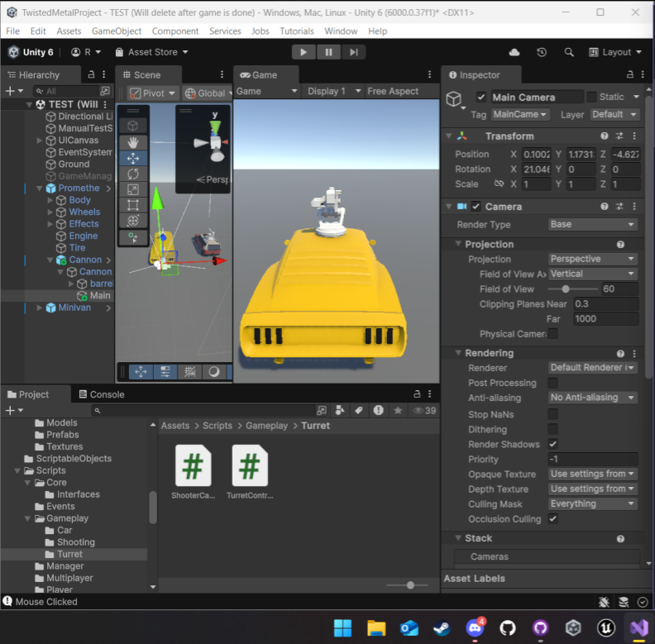The image size is (655, 644).
Task: Open the Window menu
Action: 341,31
